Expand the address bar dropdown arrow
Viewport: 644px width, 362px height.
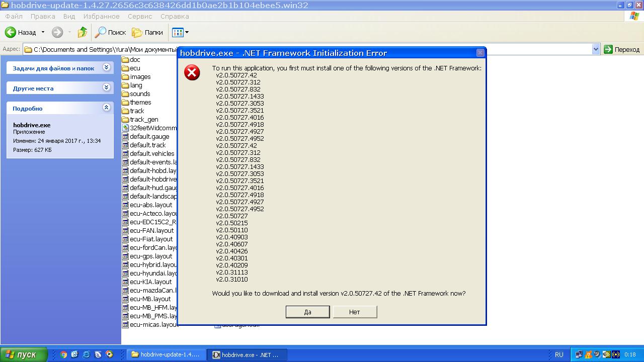596,49
